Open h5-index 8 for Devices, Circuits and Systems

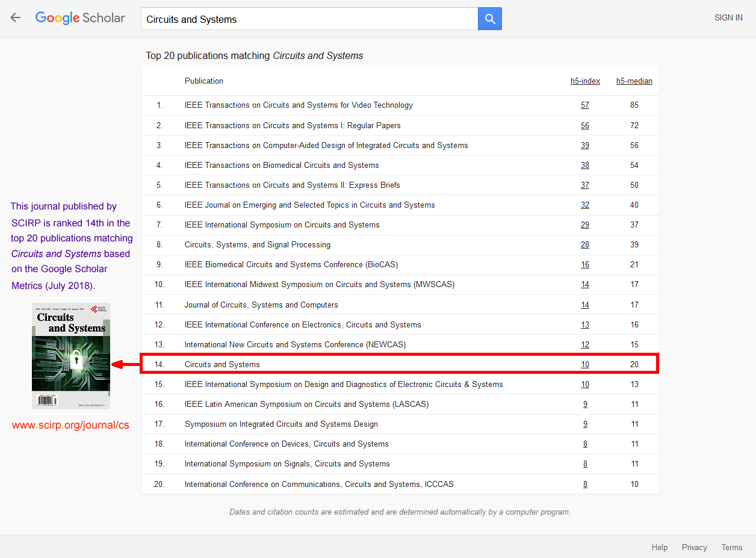tap(585, 444)
